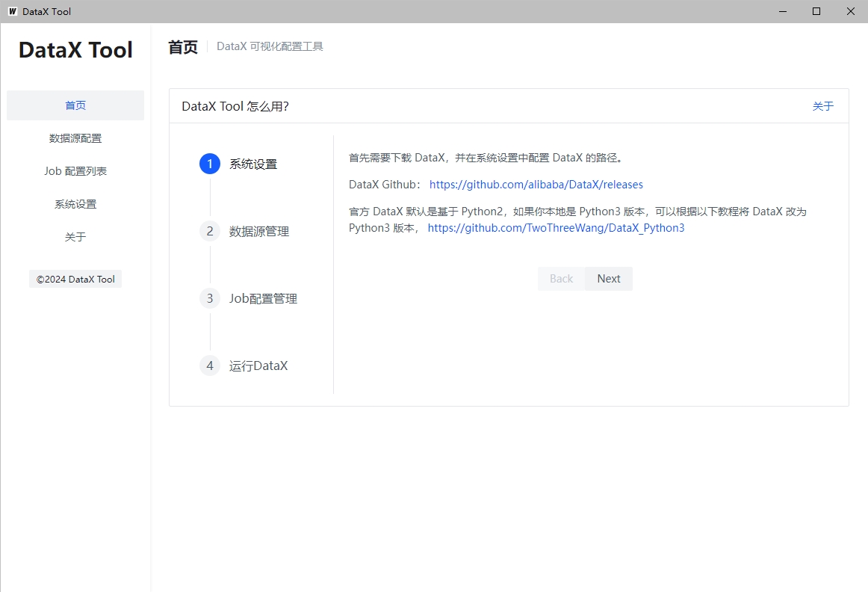Close the DataX Tool window
This screenshot has height=592, width=868.
pos(851,11)
